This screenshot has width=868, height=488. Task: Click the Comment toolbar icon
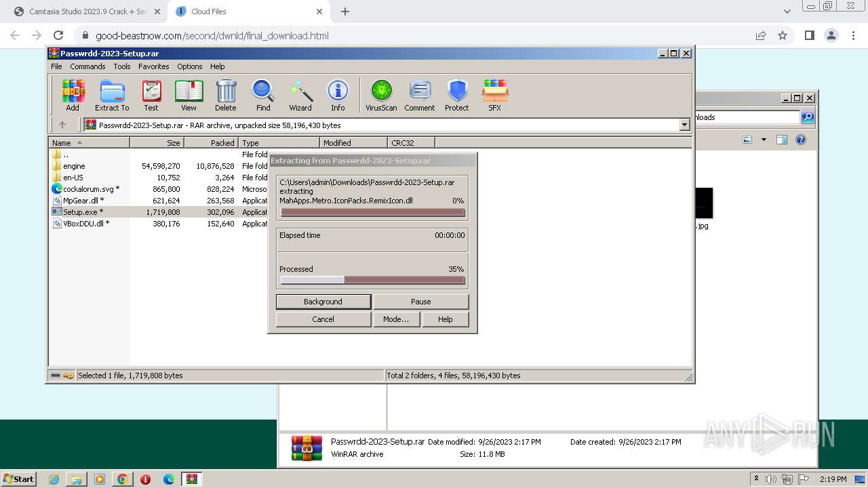click(x=420, y=95)
